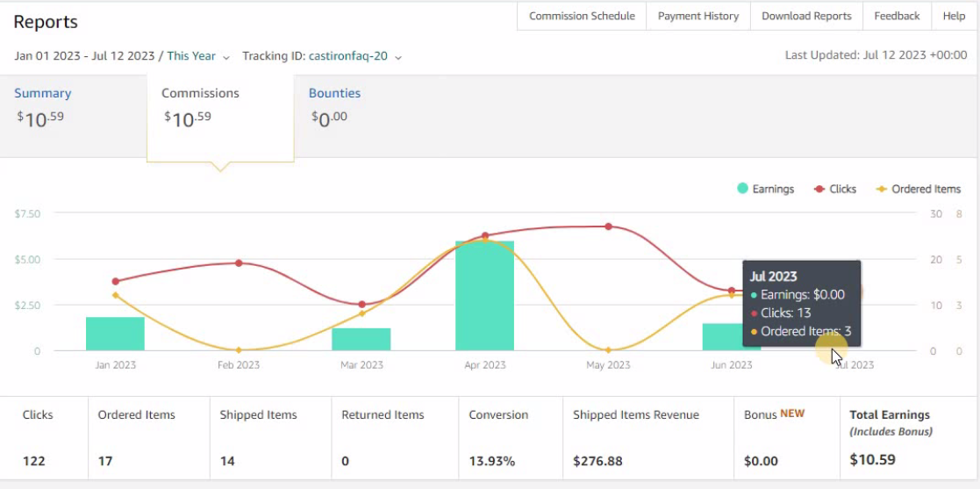Image resolution: width=980 pixels, height=489 pixels.
Task: Open Commission Schedule
Action: [582, 17]
